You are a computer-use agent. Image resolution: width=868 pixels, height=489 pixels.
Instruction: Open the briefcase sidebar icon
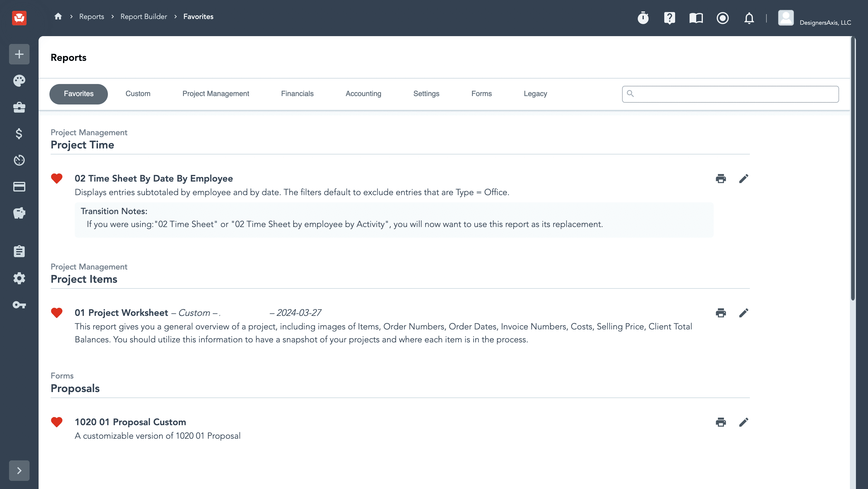coord(19,107)
